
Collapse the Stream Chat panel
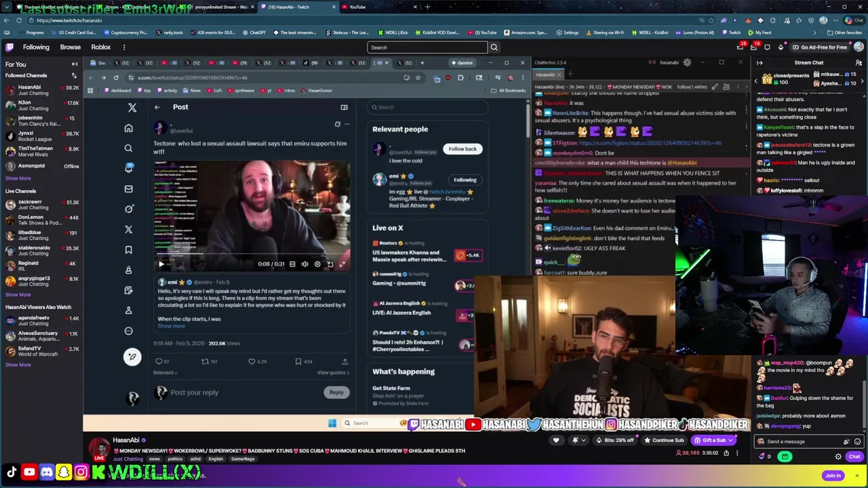[759, 62]
